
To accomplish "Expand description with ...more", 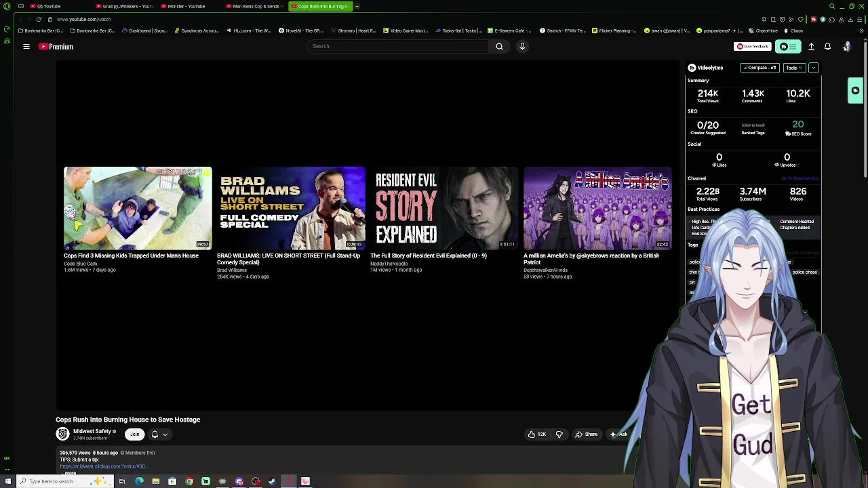I will 68,473.
